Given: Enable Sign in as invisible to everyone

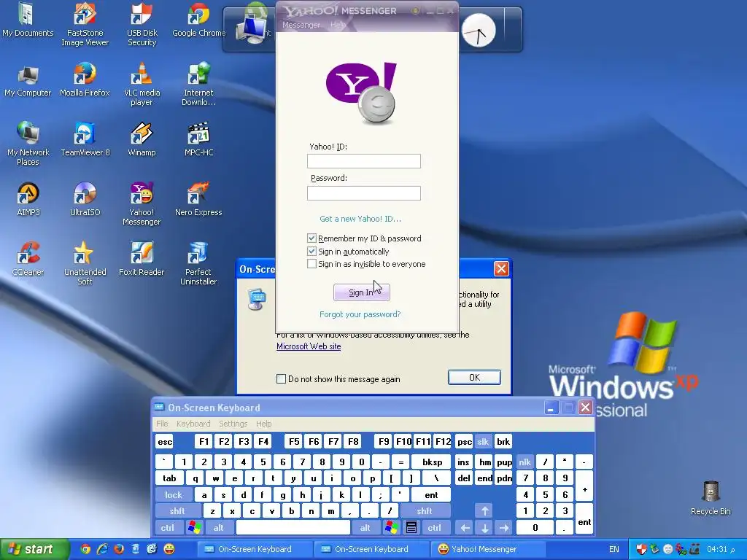Looking at the screenshot, I should coord(311,264).
